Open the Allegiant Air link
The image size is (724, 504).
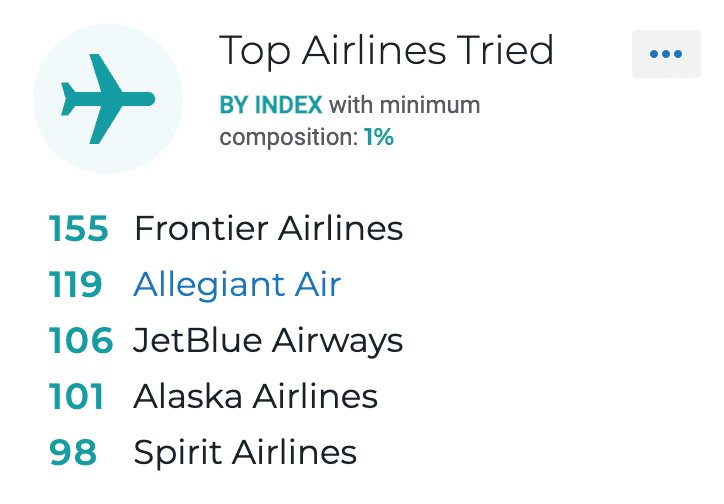pos(237,285)
